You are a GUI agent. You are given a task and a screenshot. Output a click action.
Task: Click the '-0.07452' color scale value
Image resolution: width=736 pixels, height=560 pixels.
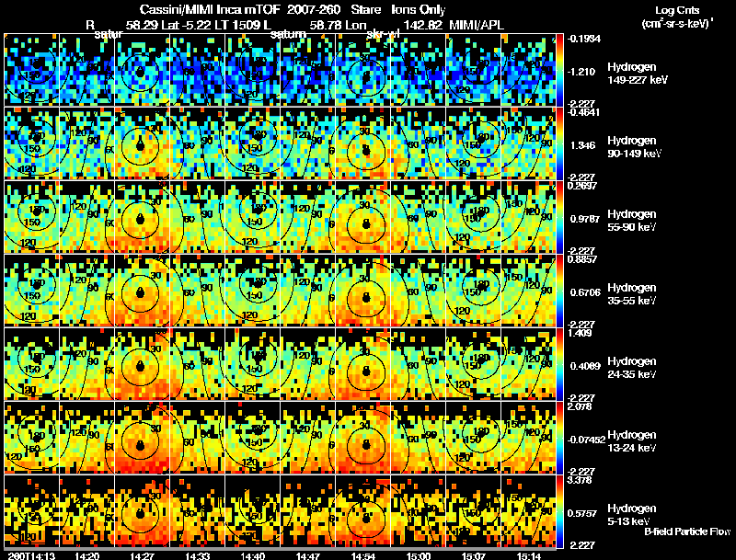586,440
